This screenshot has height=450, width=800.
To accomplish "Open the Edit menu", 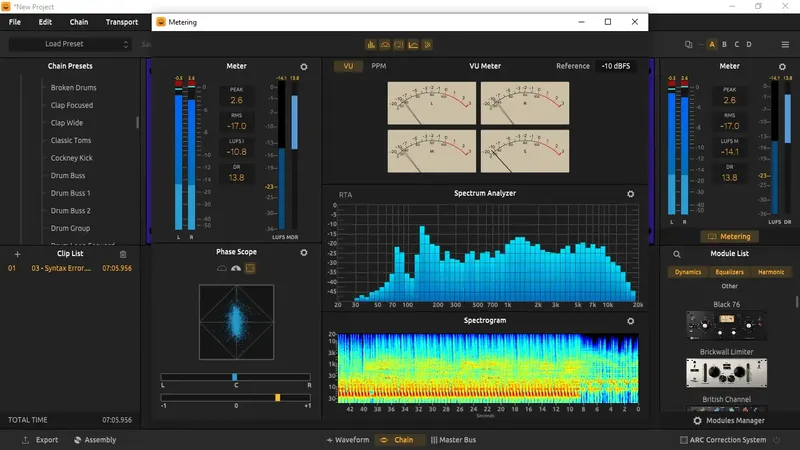I will click(x=45, y=22).
